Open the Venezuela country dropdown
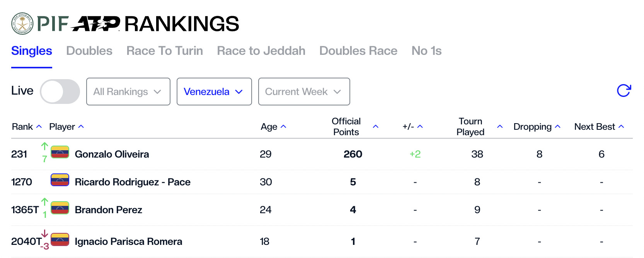The image size is (644, 258). pos(214,92)
